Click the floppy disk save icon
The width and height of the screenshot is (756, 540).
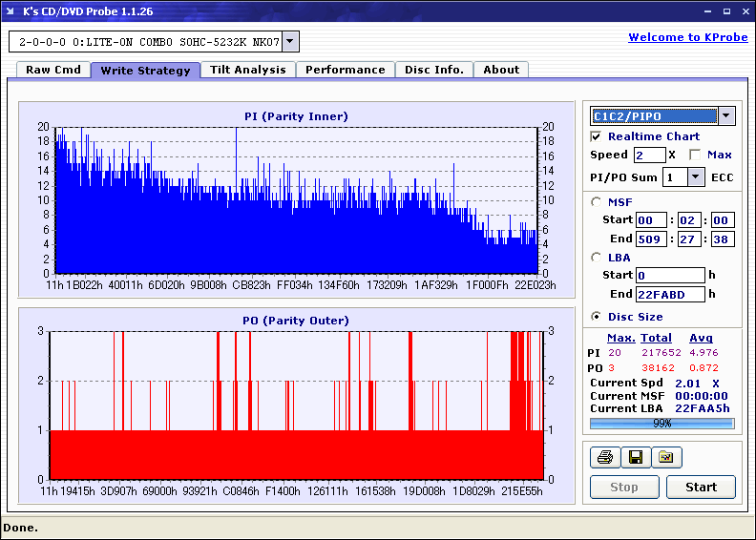pos(636,458)
